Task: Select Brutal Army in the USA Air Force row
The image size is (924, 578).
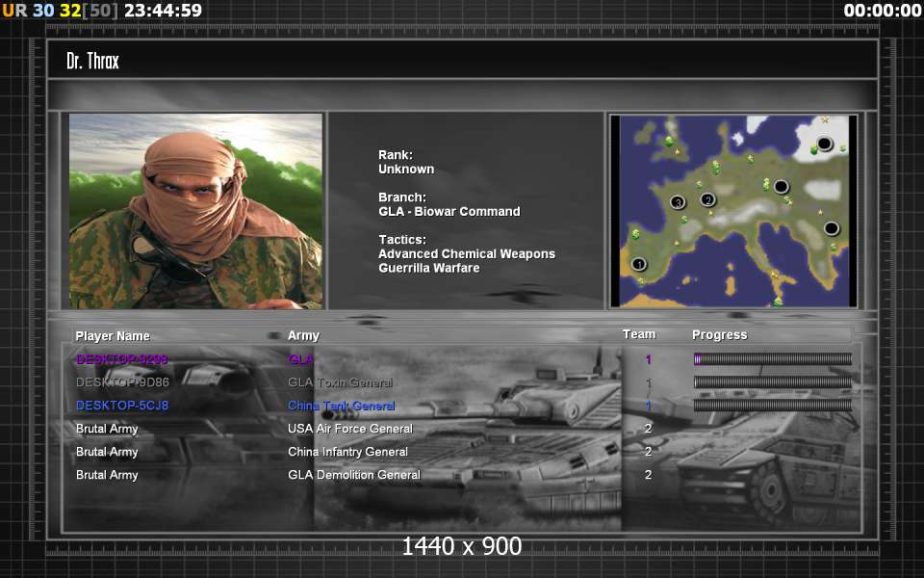Action: [107, 429]
